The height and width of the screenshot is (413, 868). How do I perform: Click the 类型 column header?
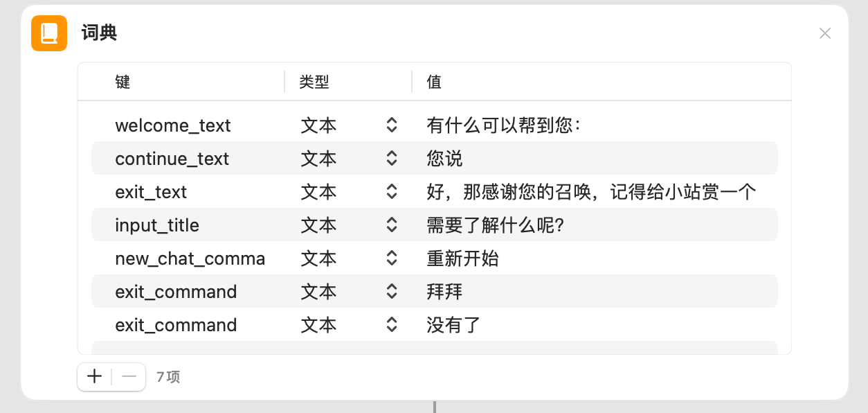coord(314,82)
